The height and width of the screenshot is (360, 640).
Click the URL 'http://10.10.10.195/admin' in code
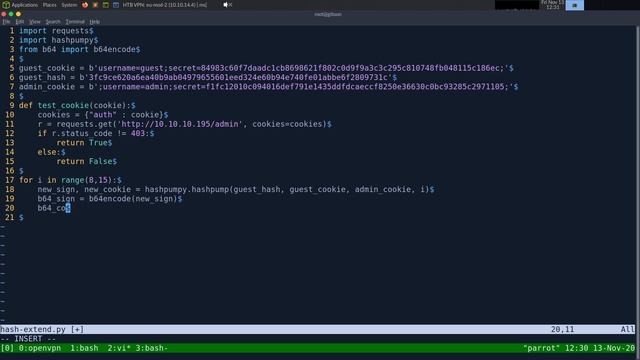tap(180, 124)
